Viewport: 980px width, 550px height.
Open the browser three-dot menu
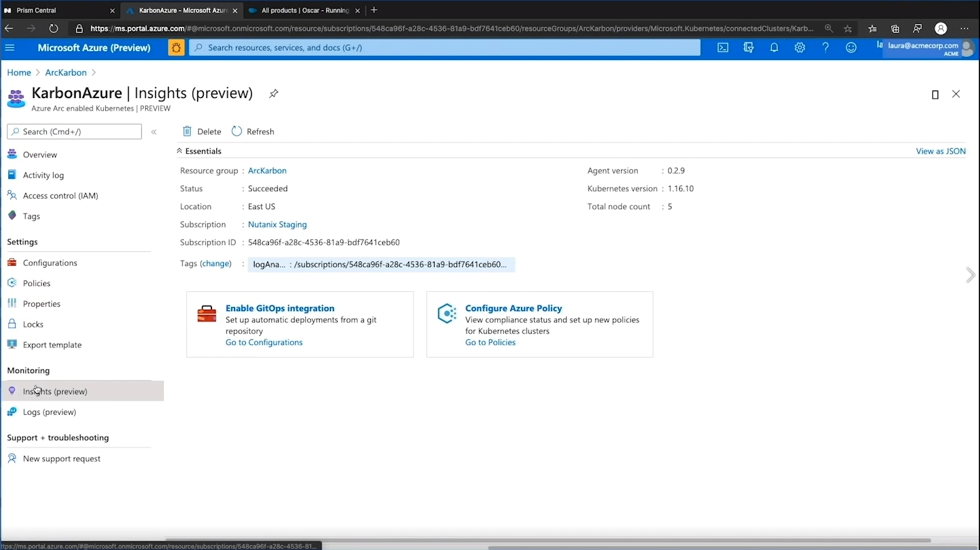tap(964, 29)
